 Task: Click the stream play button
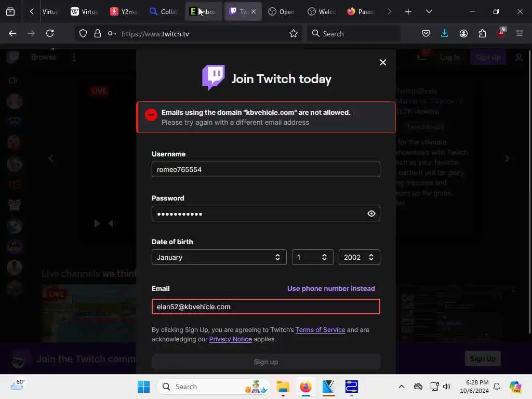[97, 223]
